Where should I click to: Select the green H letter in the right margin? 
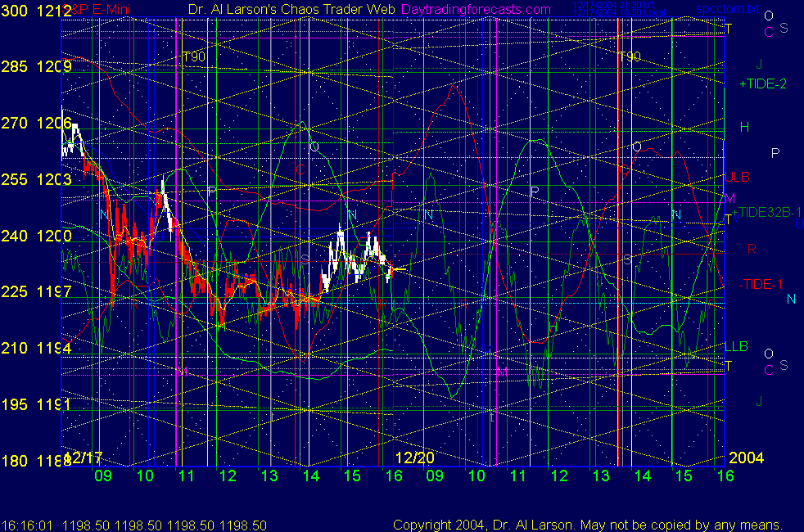point(744,127)
